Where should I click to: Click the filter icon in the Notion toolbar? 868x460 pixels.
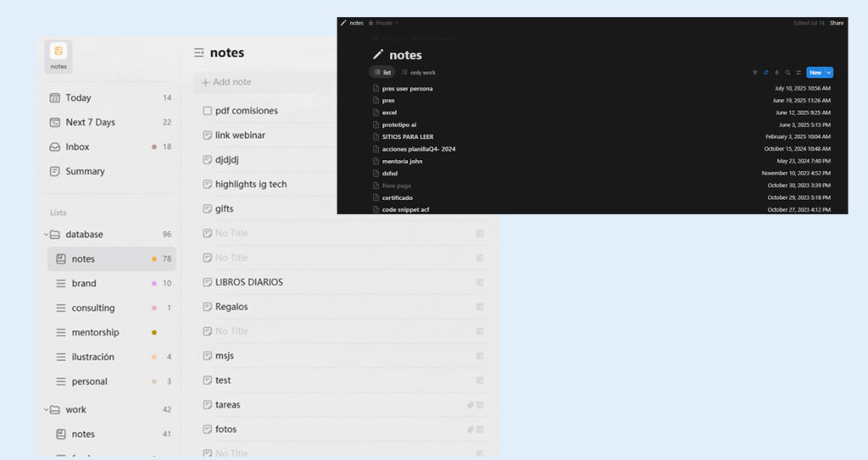754,73
